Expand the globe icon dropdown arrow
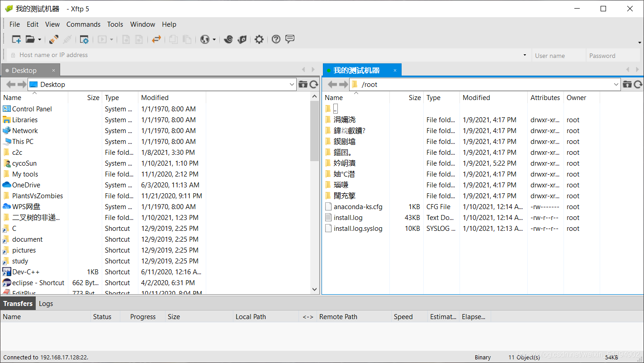The image size is (644, 363). tap(214, 39)
